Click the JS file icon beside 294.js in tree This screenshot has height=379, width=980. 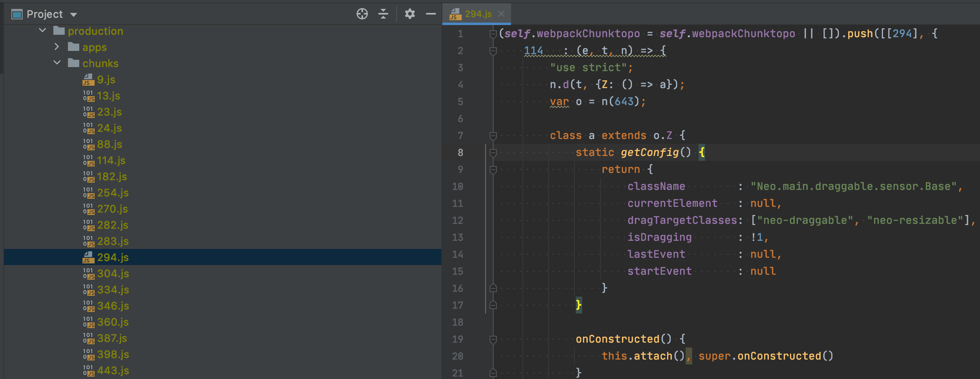coord(88,257)
